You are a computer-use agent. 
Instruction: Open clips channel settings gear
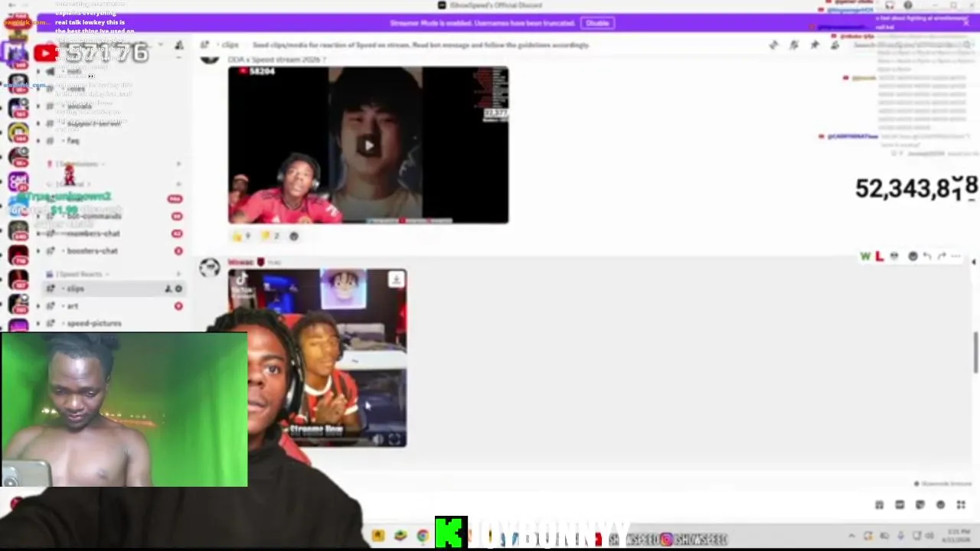pyautogui.click(x=178, y=289)
